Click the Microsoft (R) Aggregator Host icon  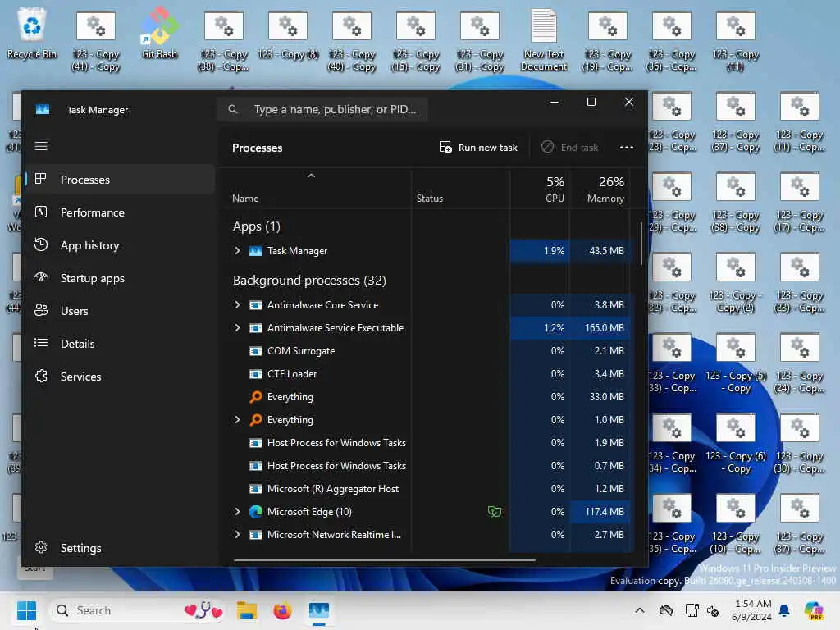click(256, 489)
